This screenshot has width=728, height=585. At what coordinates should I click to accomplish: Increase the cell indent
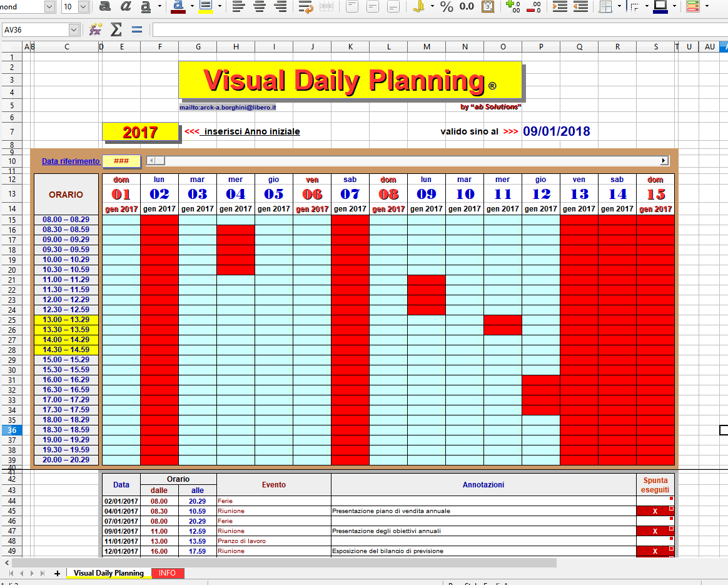(x=560, y=6)
